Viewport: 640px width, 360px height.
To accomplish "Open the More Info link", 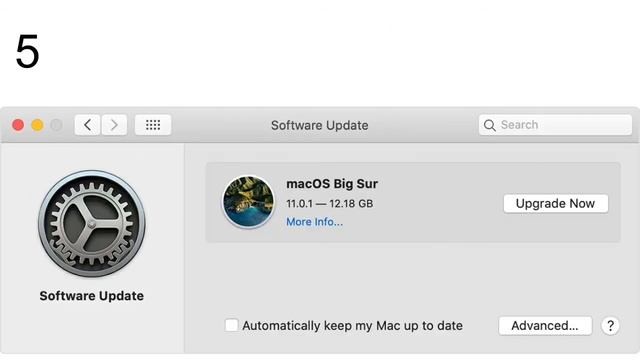I will [x=314, y=222].
